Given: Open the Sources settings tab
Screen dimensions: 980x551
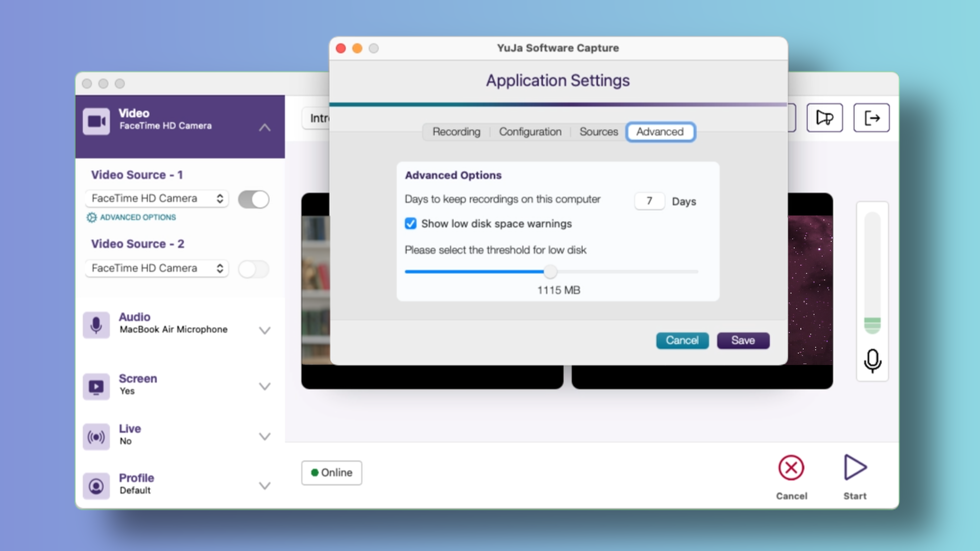Looking at the screenshot, I should point(598,132).
